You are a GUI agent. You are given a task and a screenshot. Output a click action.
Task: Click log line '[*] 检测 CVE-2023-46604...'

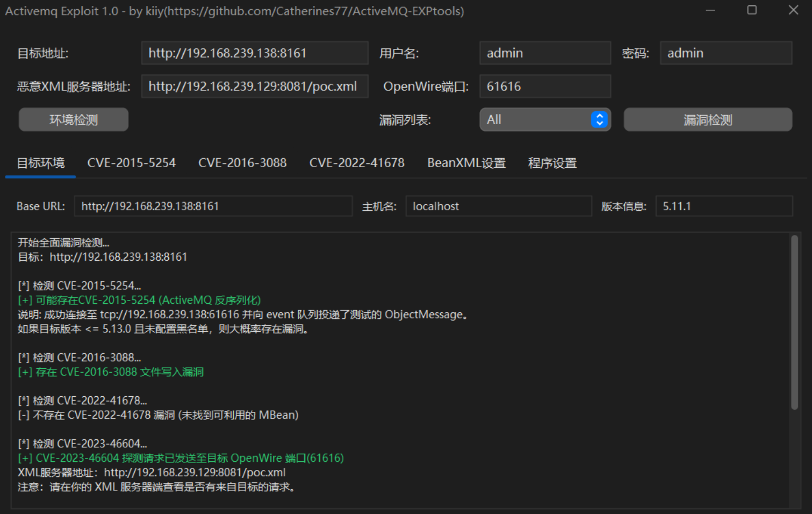[x=82, y=444]
